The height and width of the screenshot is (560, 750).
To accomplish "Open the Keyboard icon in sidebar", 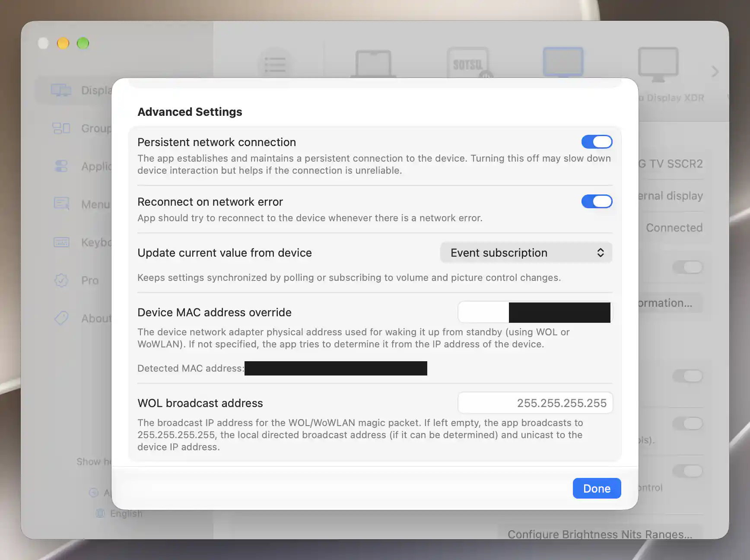I will [61, 242].
